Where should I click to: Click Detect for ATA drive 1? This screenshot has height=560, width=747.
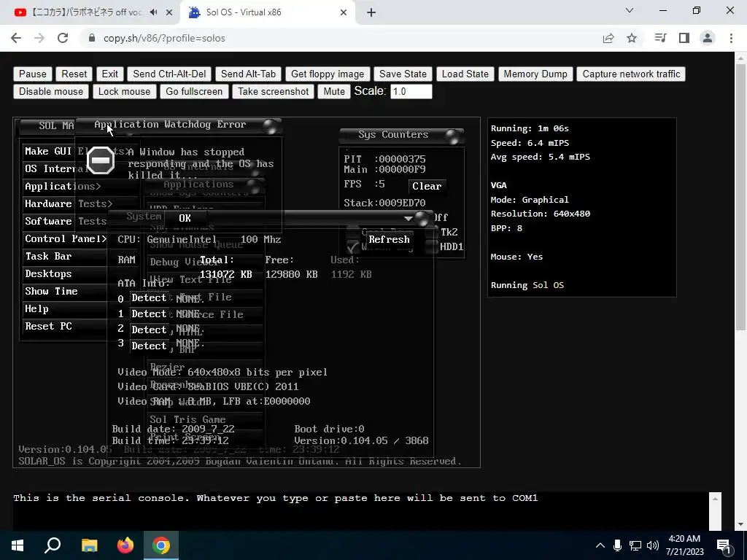[149, 314]
